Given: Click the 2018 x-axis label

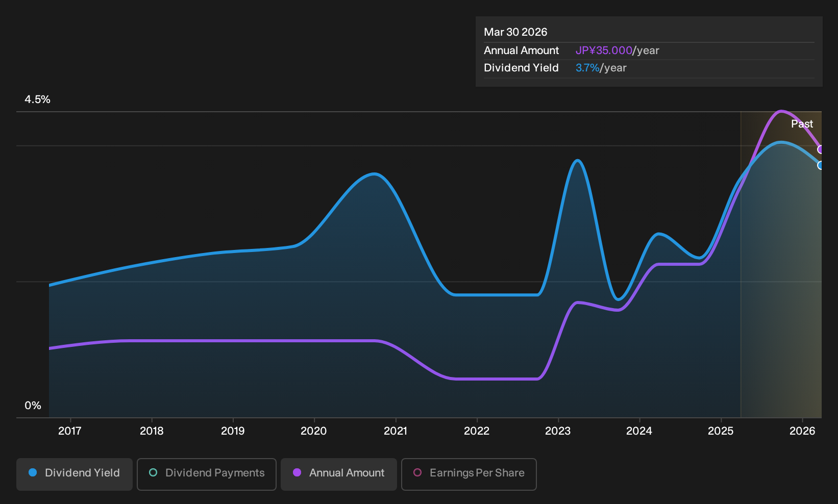Looking at the screenshot, I should [x=152, y=431].
